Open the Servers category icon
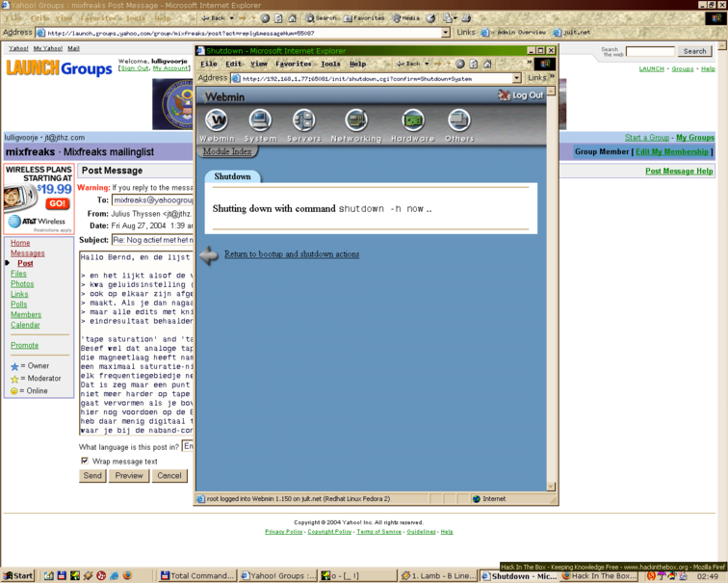728x583 pixels. [x=303, y=120]
